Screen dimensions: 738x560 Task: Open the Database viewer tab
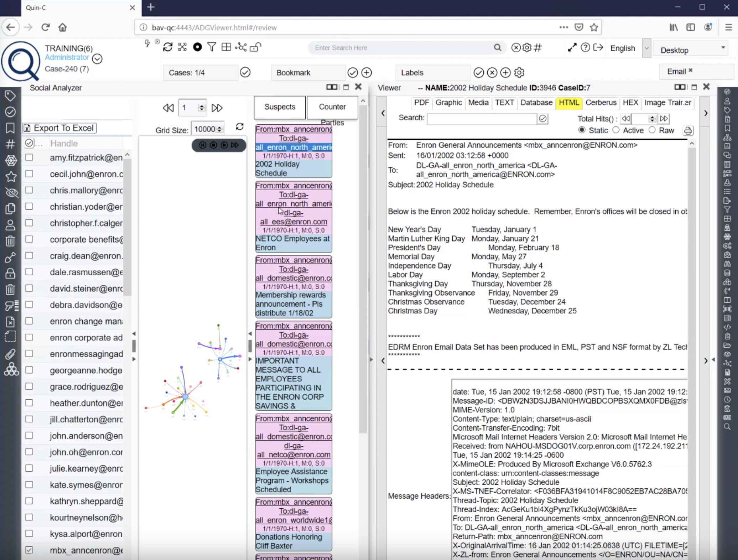[536, 103]
